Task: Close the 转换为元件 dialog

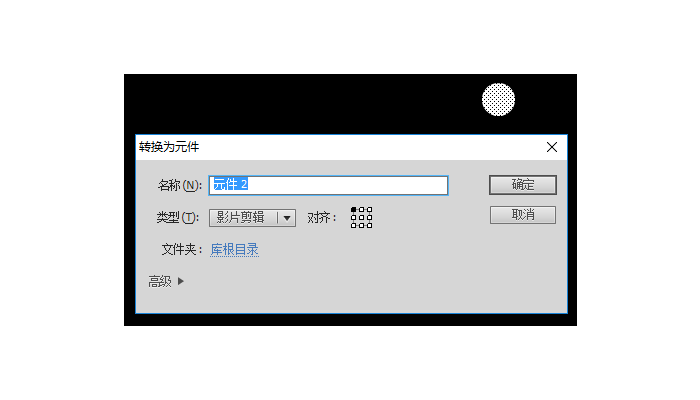Action: click(x=552, y=147)
